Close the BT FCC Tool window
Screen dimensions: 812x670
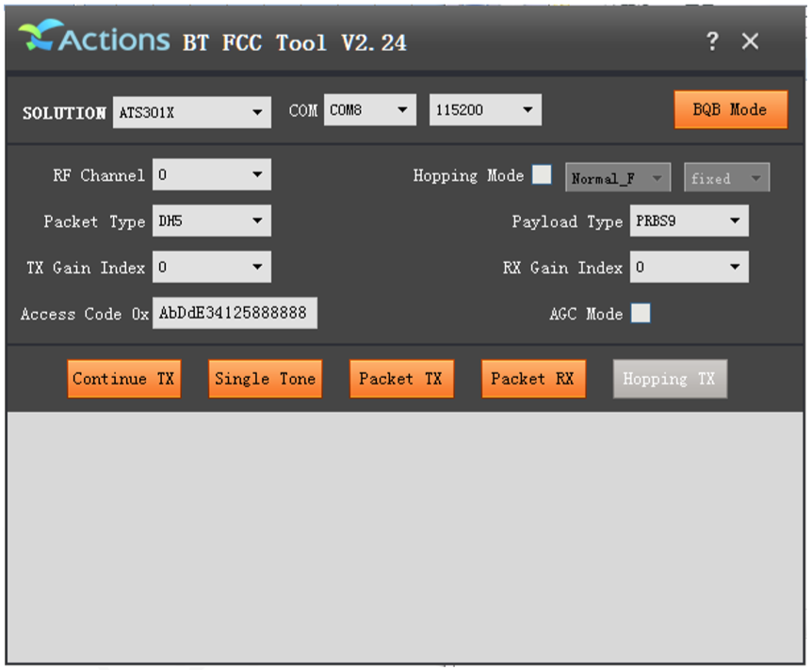coord(750,41)
